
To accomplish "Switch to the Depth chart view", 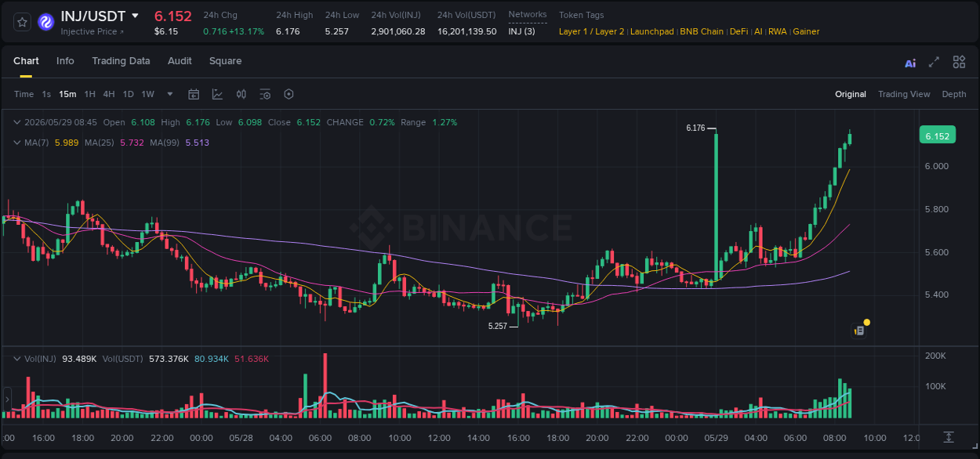I will 954,94.
